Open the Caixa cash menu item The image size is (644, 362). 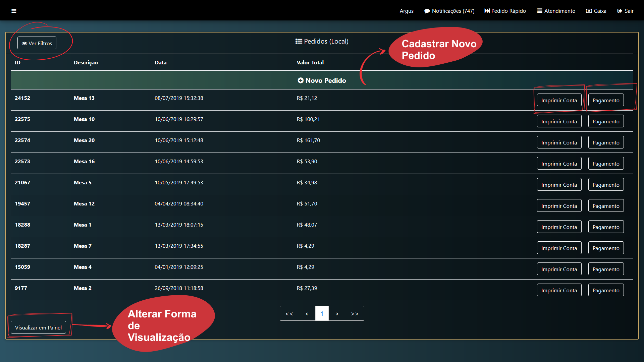(x=596, y=11)
